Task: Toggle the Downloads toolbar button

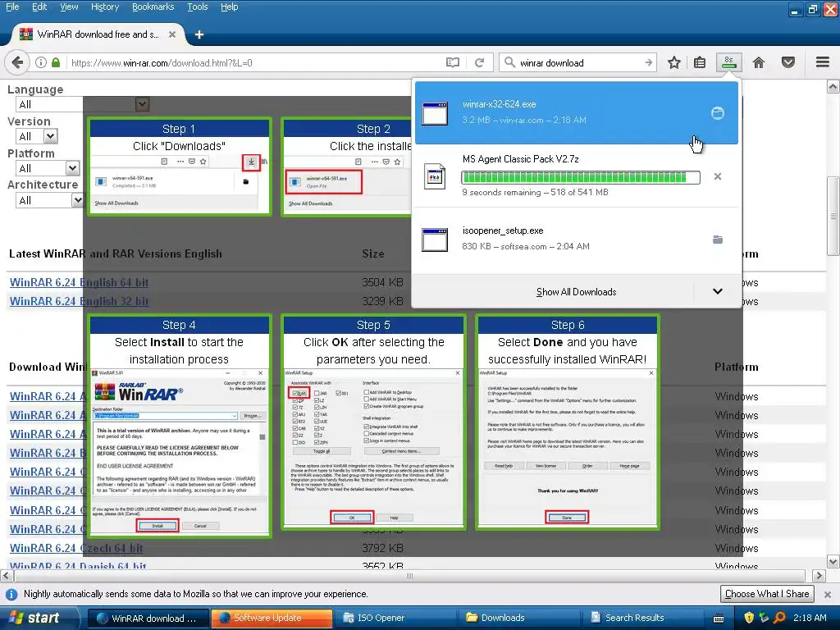Action: point(729,62)
